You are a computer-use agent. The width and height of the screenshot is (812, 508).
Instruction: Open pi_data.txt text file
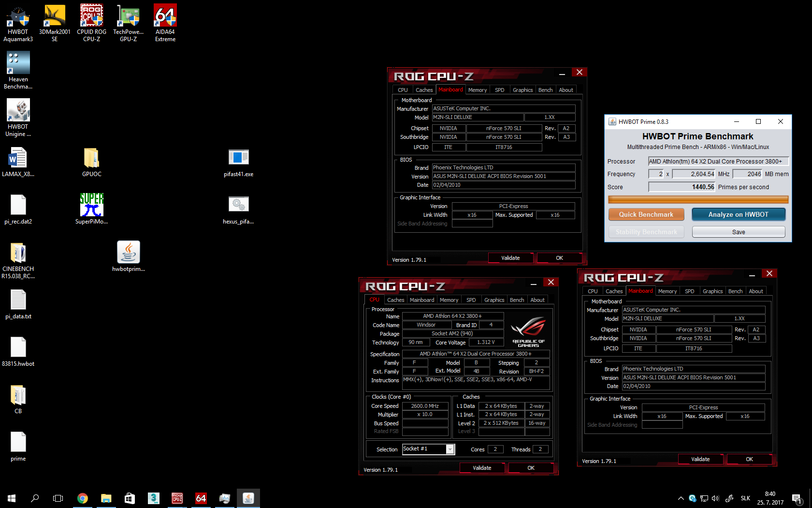pos(18,305)
